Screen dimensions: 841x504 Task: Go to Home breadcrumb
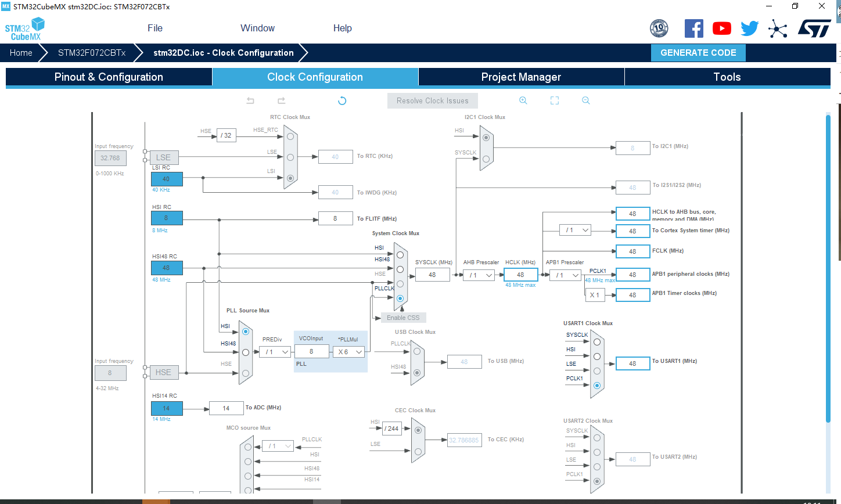[21, 53]
